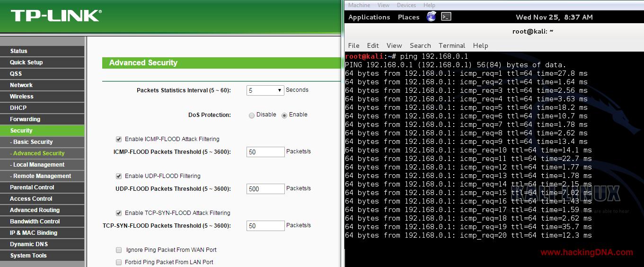Check Ignore Ping Packet From WAN Port

(119, 250)
